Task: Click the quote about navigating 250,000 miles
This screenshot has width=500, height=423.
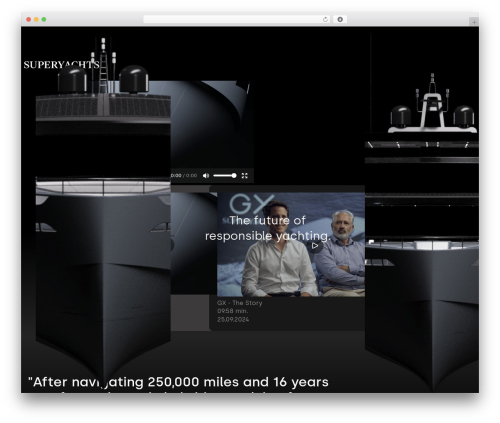Action: [178, 382]
